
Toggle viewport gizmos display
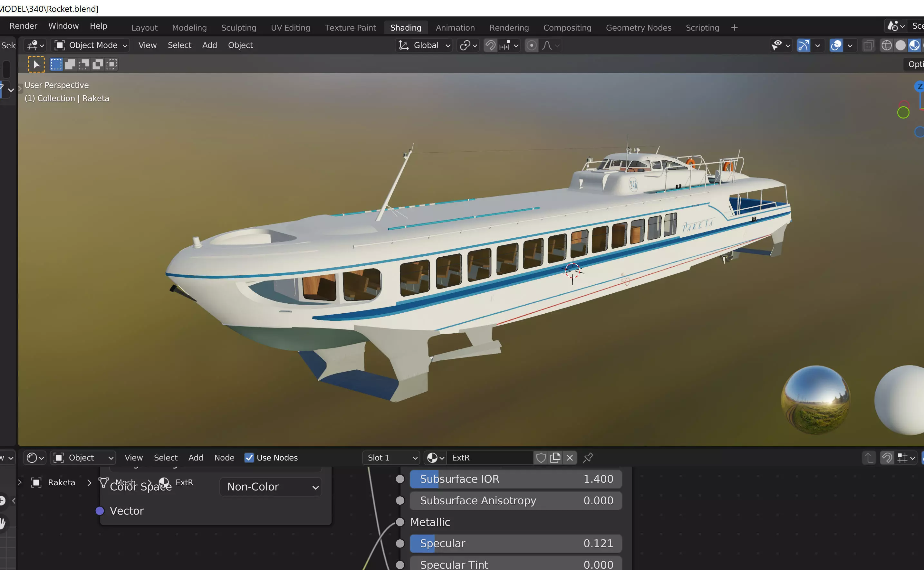(x=804, y=46)
